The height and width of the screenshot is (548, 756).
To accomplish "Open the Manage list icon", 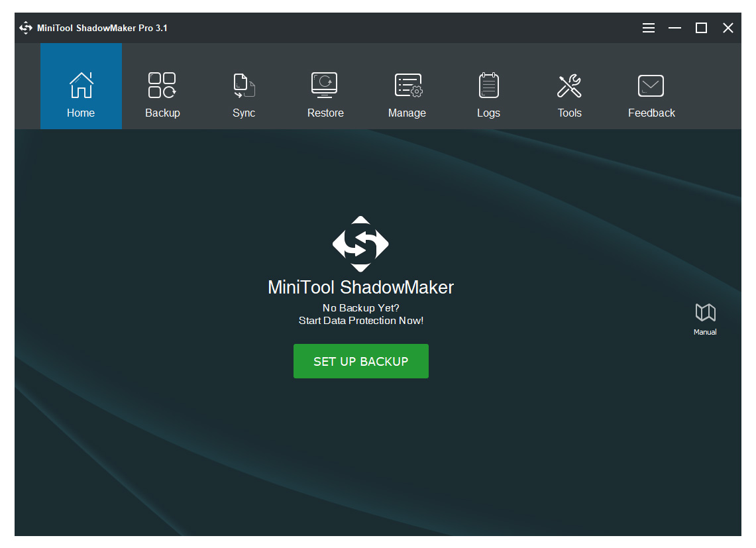I will pos(408,85).
